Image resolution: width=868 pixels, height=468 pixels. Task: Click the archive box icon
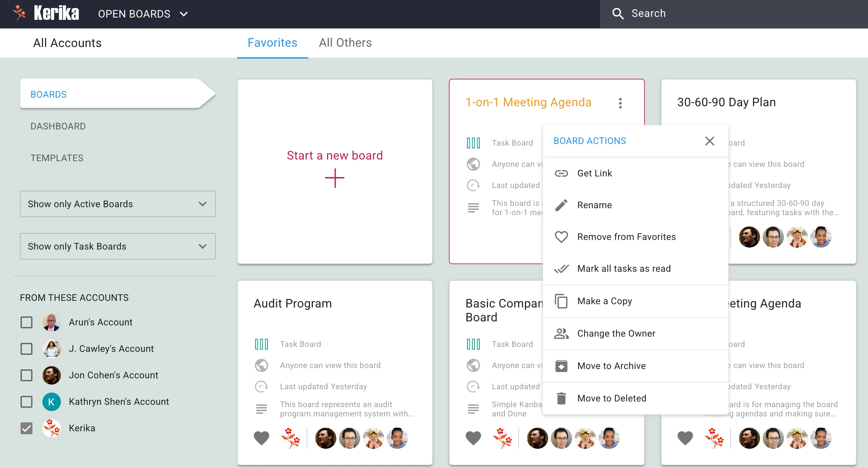[561, 366]
